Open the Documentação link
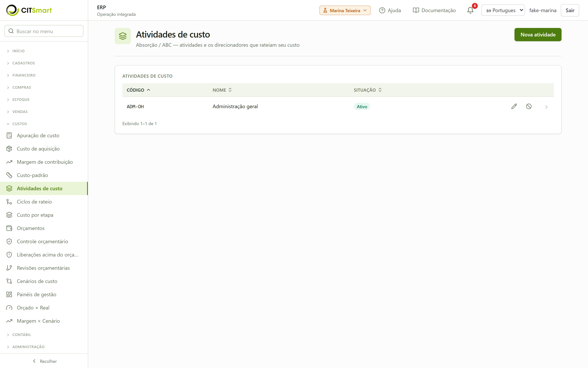Screen dimensions: 588x368 tap(434, 10)
